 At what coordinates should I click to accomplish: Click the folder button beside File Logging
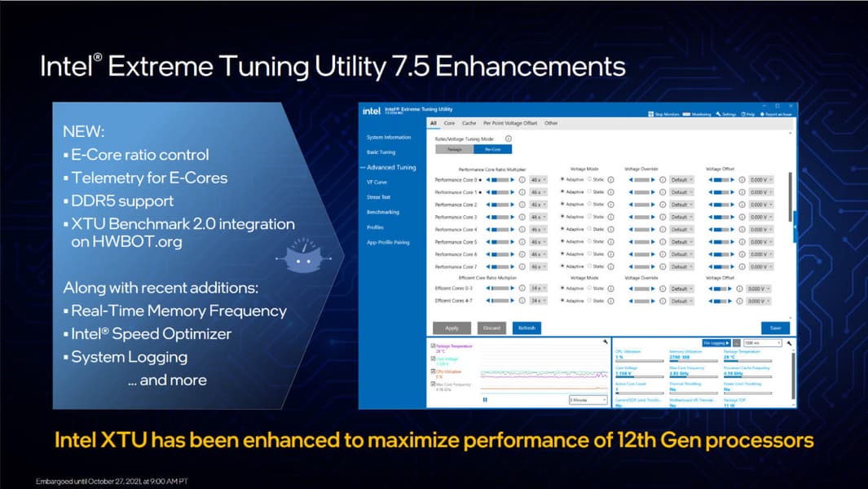pyautogui.click(x=737, y=343)
